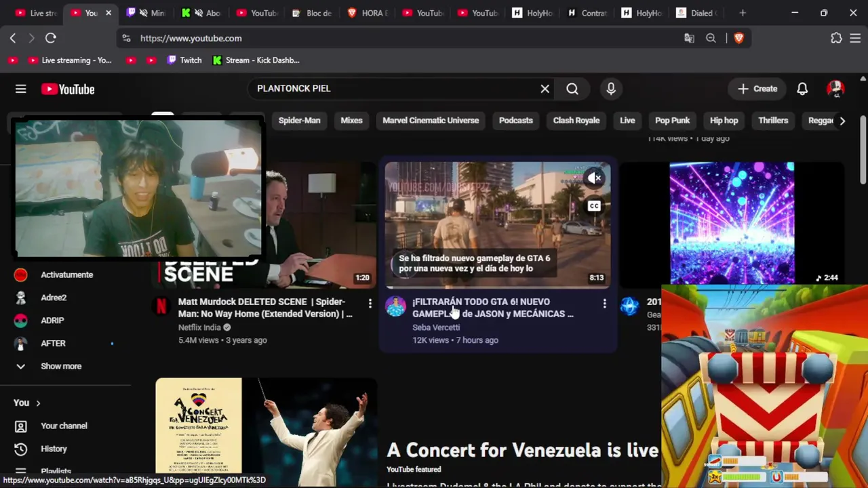Switch to the Dialed browser tab

pyautogui.click(x=697, y=13)
